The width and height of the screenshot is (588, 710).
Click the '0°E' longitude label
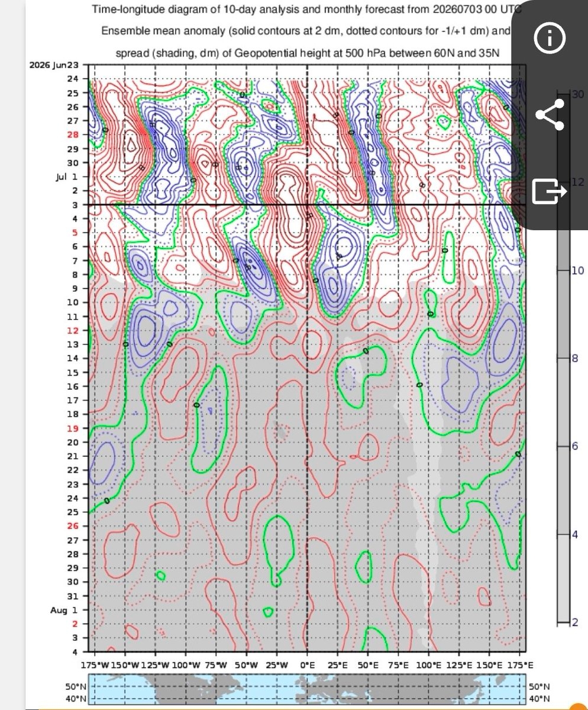[x=307, y=664]
